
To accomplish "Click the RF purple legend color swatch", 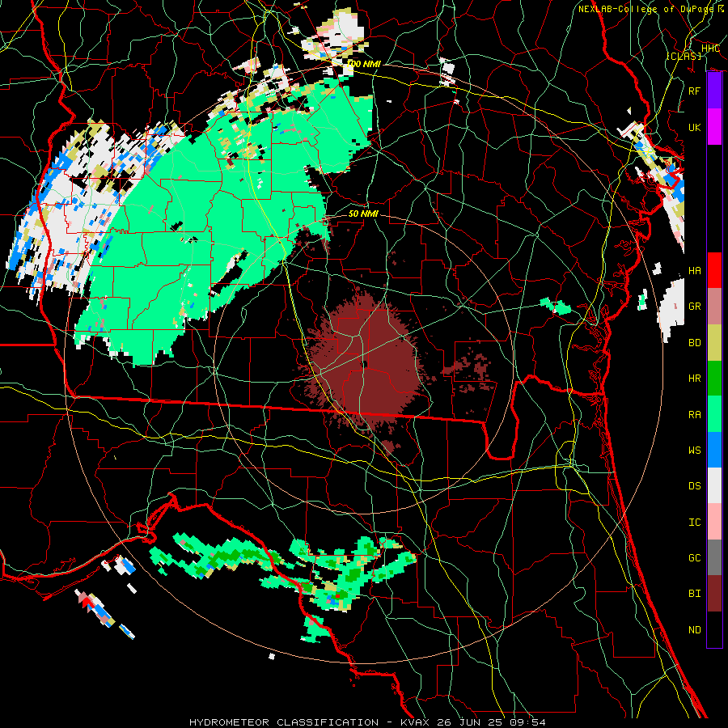I will [714, 91].
